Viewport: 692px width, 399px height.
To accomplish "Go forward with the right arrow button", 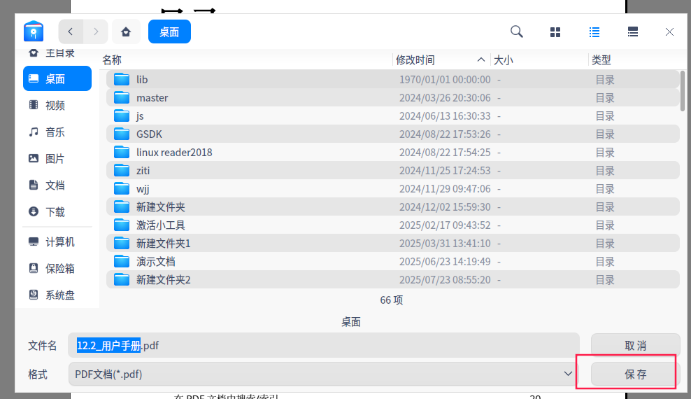I will coord(95,31).
